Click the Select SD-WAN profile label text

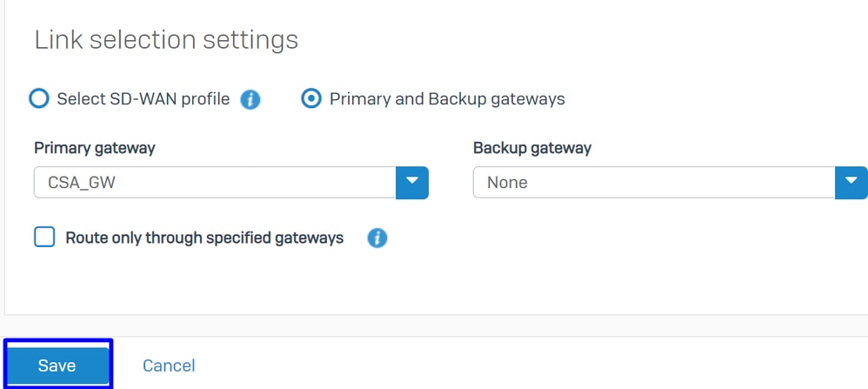pos(144,99)
